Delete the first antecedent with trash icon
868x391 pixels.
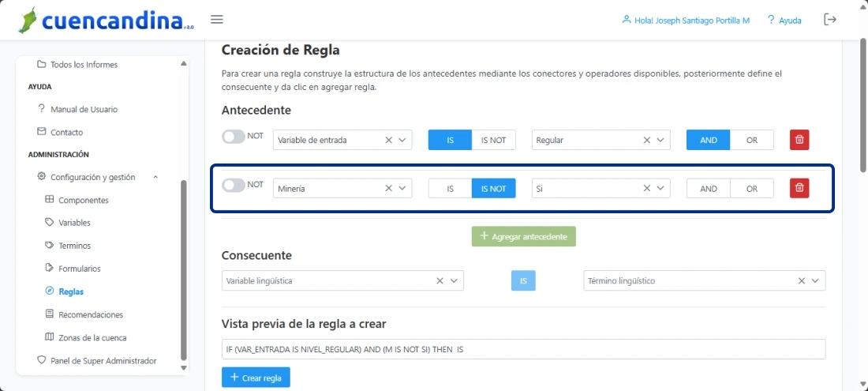point(799,140)
